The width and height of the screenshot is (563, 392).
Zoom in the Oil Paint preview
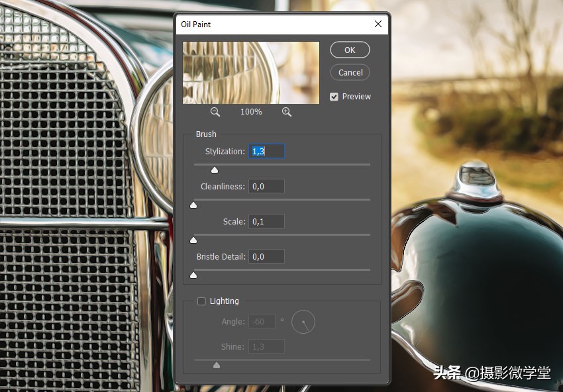click(x=287, y=112)
